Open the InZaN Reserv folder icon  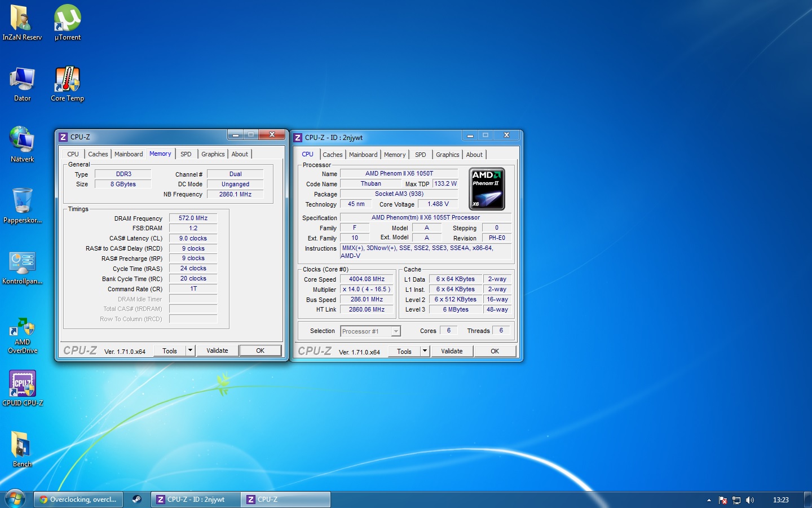(22, 23)
